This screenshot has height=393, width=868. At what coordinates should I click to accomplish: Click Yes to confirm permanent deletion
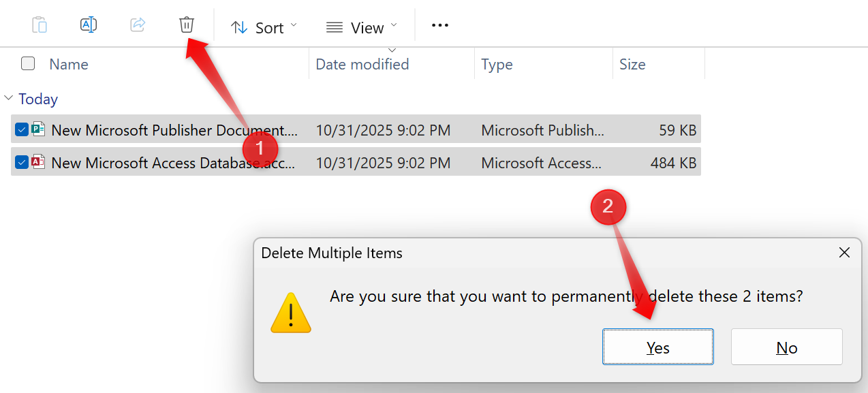click(657, 347)
